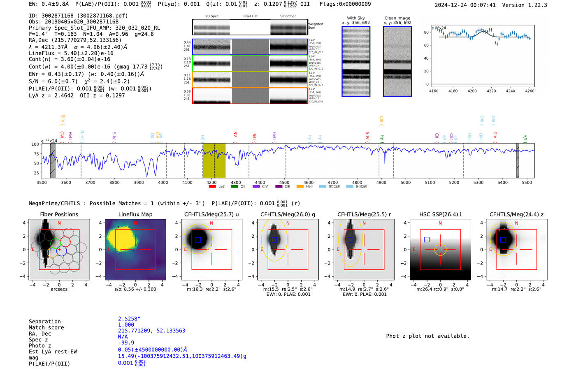Open the CFHTLS/Meg(24.4) z cutout
Image resolution: width=576 pixels, height=392 pixels.
tap(517, 249)
